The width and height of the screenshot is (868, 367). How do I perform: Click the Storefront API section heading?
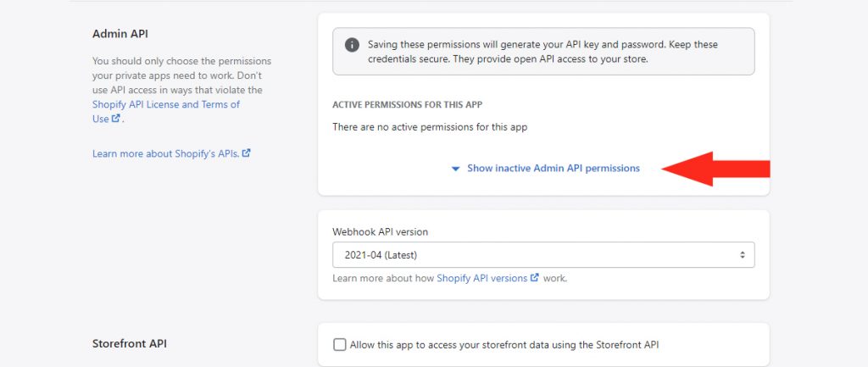(x=130, y=344)
